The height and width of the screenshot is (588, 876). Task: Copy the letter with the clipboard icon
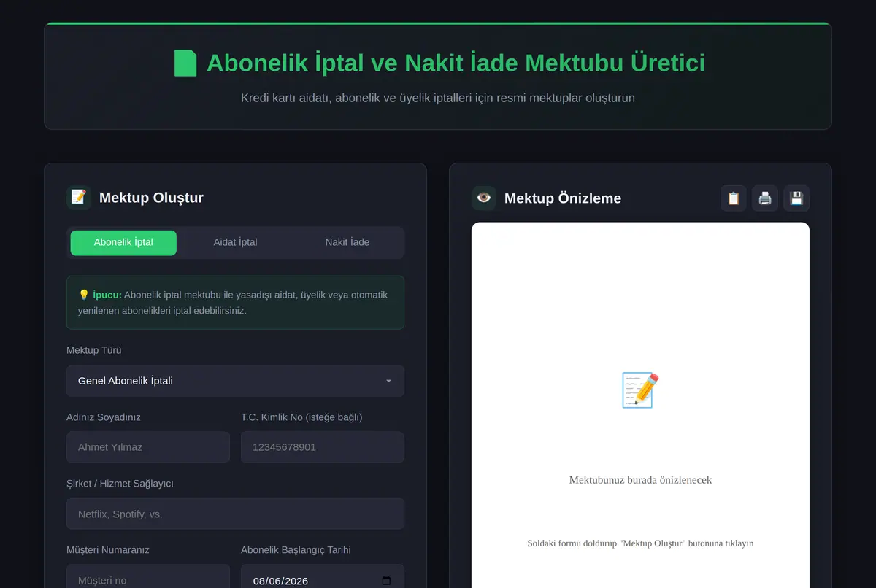734,198
